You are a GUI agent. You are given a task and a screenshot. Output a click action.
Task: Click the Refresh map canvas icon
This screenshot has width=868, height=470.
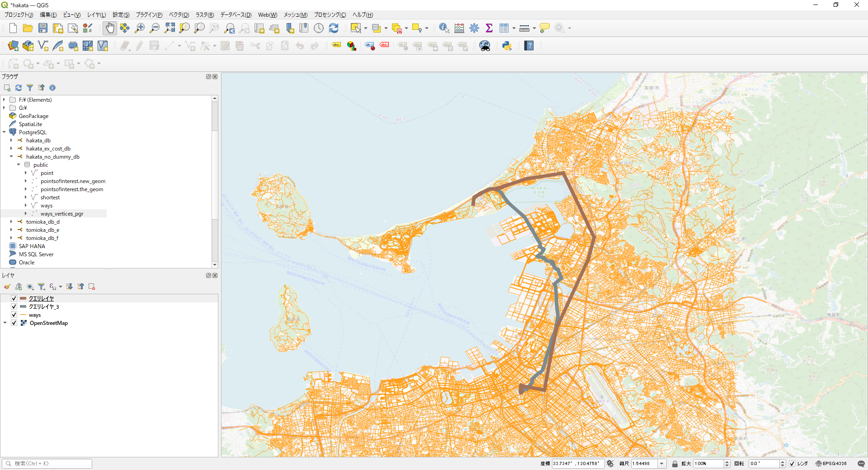(x=334, y=28)
